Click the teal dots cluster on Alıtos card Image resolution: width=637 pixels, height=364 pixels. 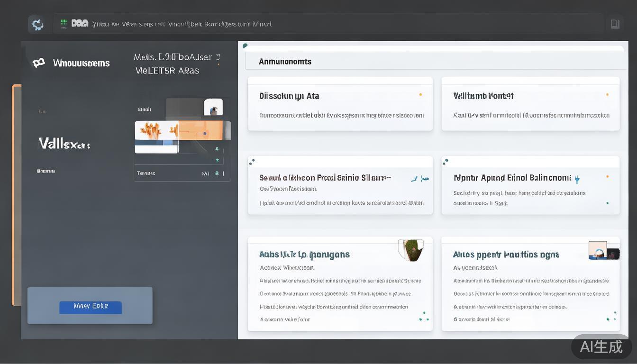612,316
